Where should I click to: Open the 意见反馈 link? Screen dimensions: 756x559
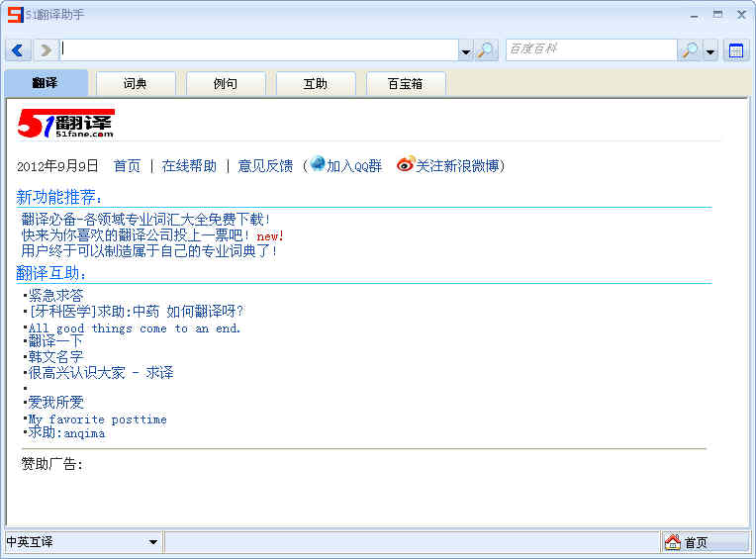pos(265,166)
